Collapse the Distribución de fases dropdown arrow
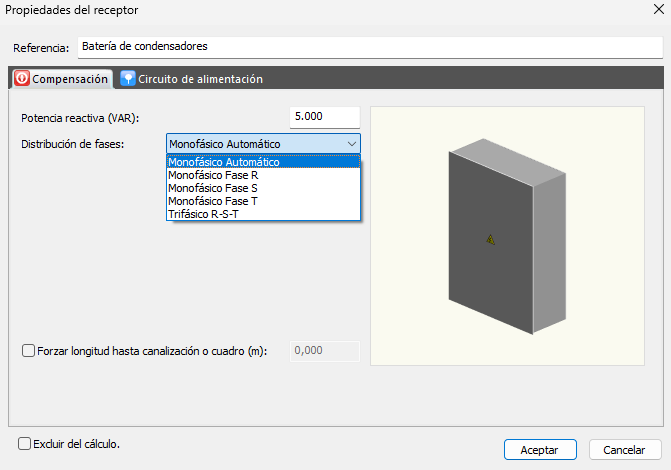Image resolution: width=671 pixels, height=470 pixels. coord(351,144)
